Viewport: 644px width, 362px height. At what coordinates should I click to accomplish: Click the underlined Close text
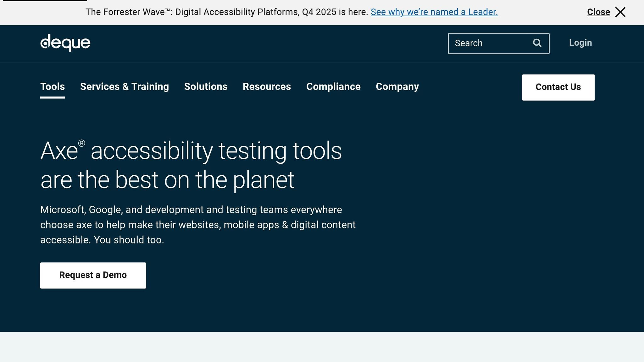[x=598, y=12]
